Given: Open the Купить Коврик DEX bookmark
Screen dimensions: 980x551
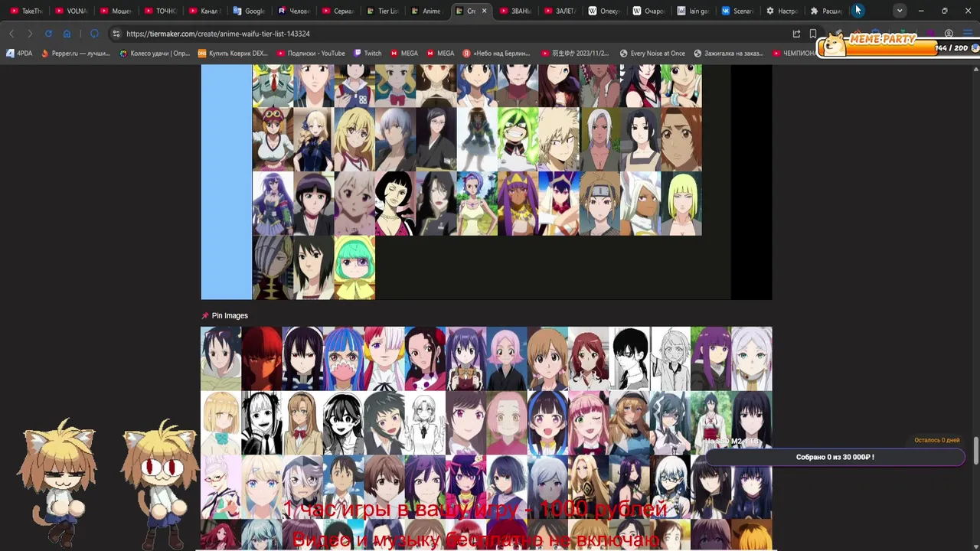Looking at the screenshot, I should [x=233, y=54].
